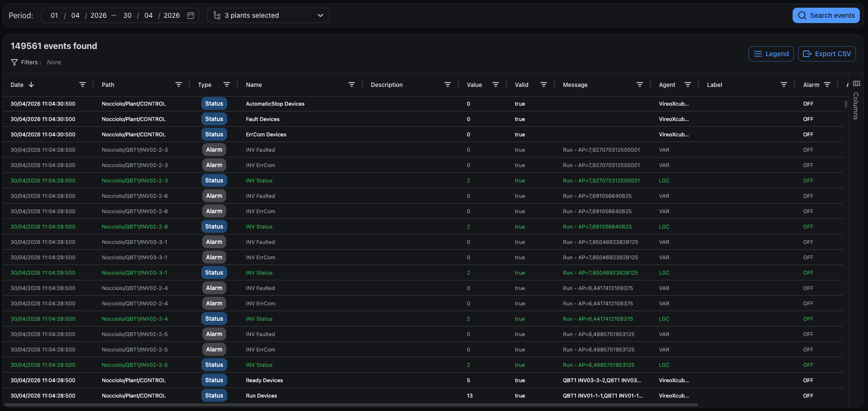The height and width of the screenshot is (411, 868).
Task: Open the Legend panel
Action: point(771,54)
